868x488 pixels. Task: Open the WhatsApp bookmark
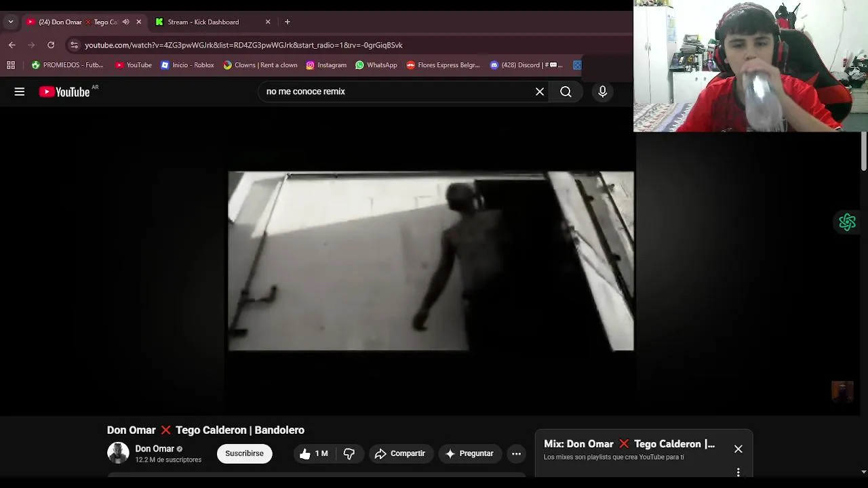pyautogui.click(x=376, y=65)
